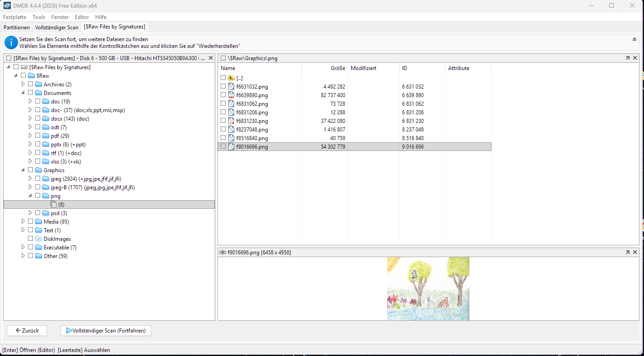644x356 pixels.
Task: Expand the doc (19) node
Action: [x=31, y=101]
